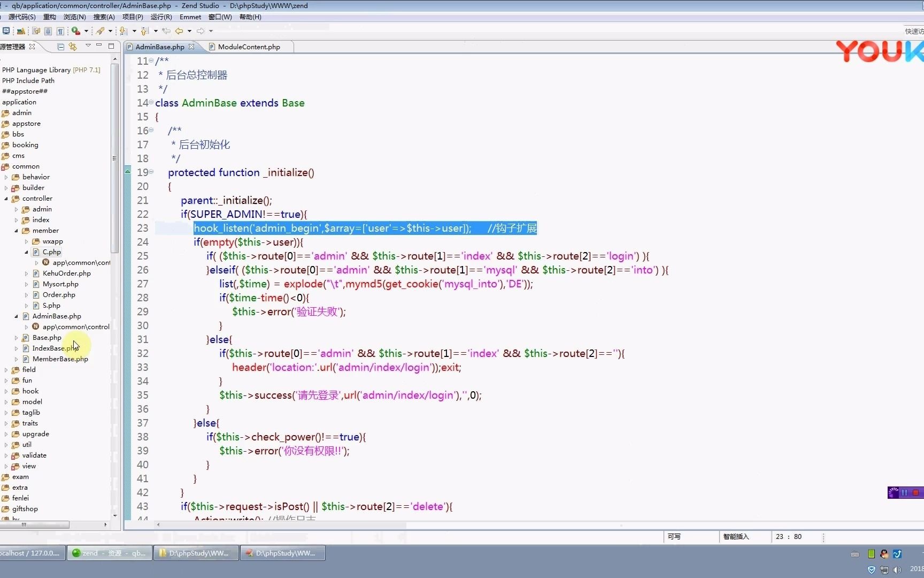Fold the class comment at line 11
This screenshot has height=578, width=924.
[151, 60]
